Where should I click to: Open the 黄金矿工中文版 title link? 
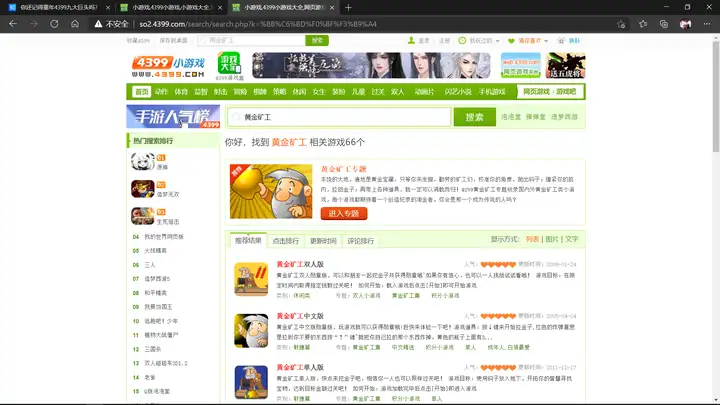click(300, 316)
